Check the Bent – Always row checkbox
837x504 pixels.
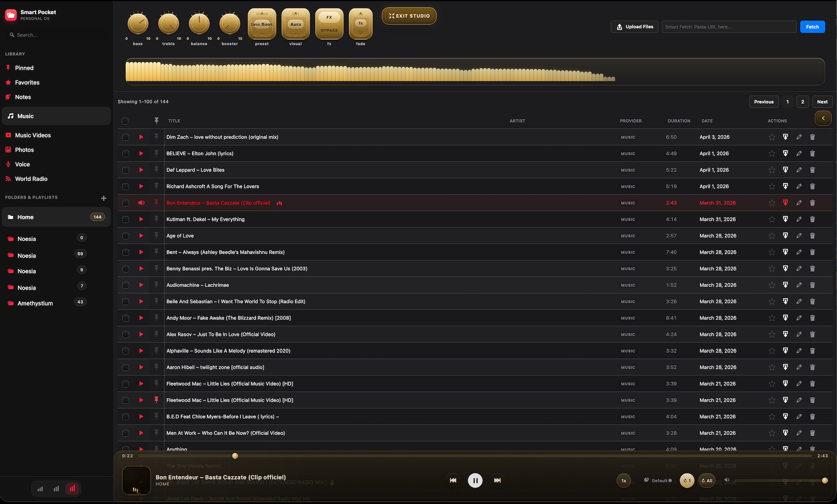click(126, 252)
